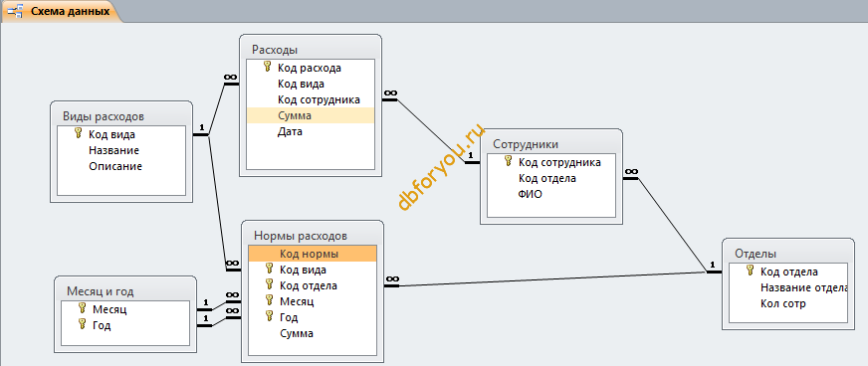Click key icon beside Код вида in Виды расходов
The image size is (868, 366).
pos(78,134)
